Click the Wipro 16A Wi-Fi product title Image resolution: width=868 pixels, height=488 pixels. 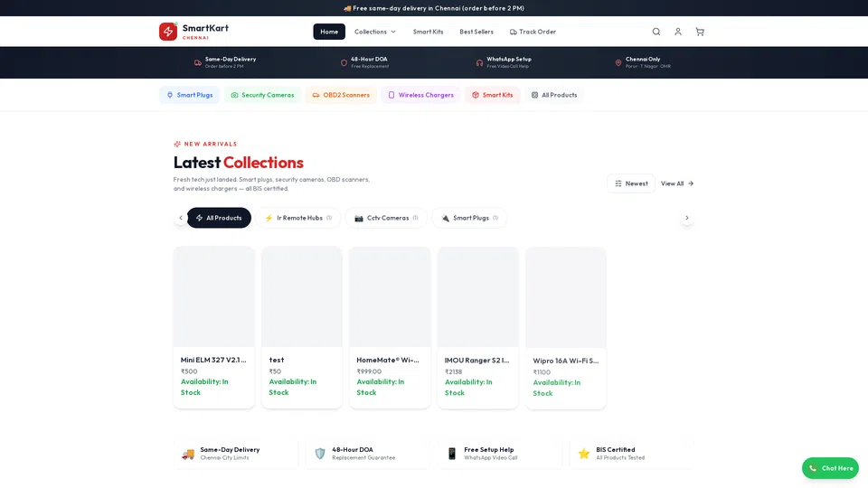pos(566,361)
